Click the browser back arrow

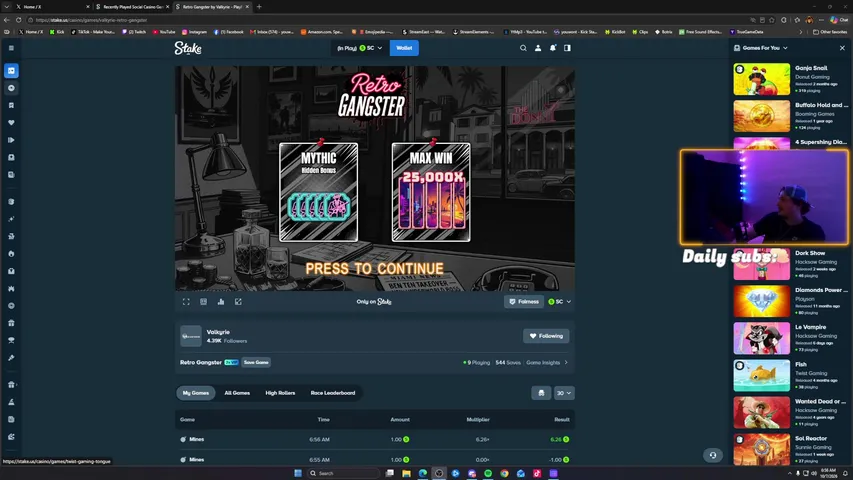pyautogui.click(x=7, y=20)
